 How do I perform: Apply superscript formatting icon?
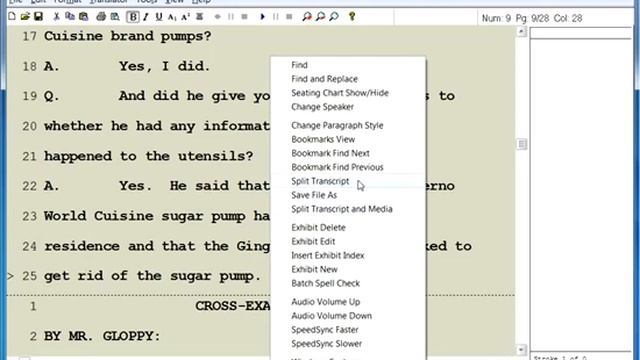point(185,17)
